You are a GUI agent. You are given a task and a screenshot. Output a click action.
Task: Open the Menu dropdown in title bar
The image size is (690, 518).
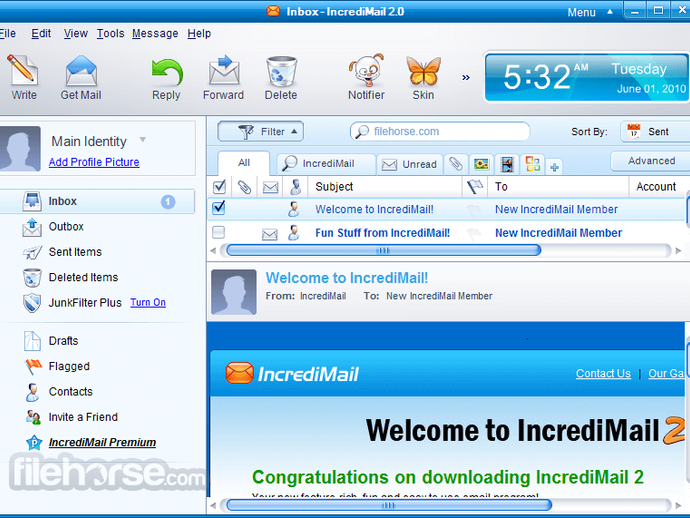coord(590,12)
